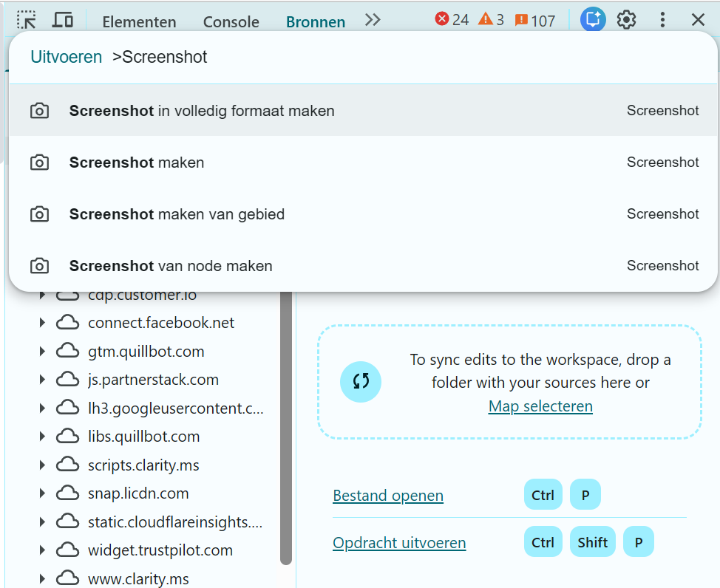
Task: Select the js.partnerstack.com domain label
Action: click(x=153, y=380)
